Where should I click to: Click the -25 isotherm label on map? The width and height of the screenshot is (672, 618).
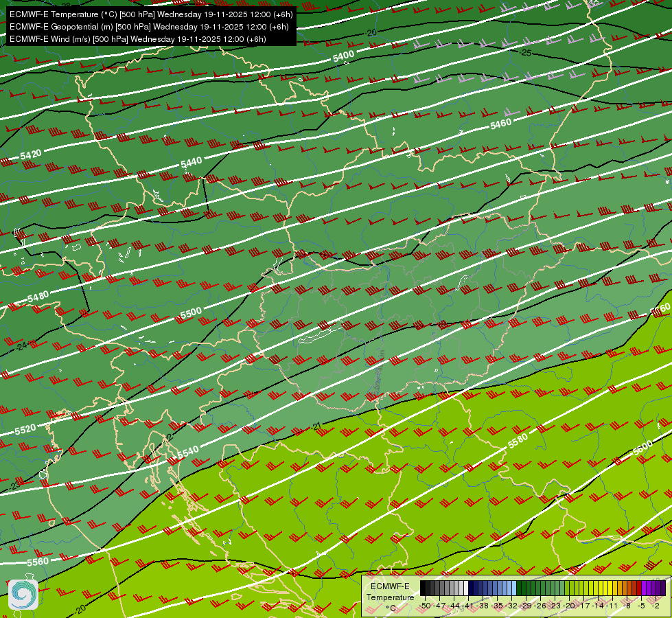coord(526,52)
